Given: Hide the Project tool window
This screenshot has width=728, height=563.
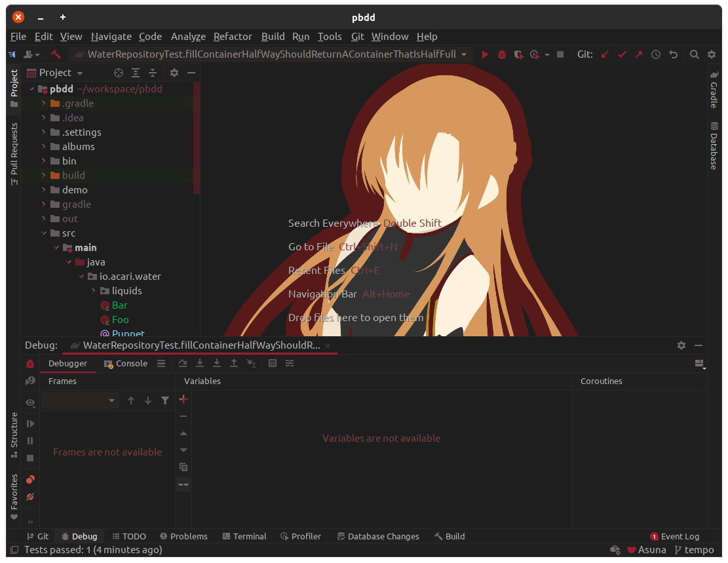Looking at the screenshot, I should [191, 73].
